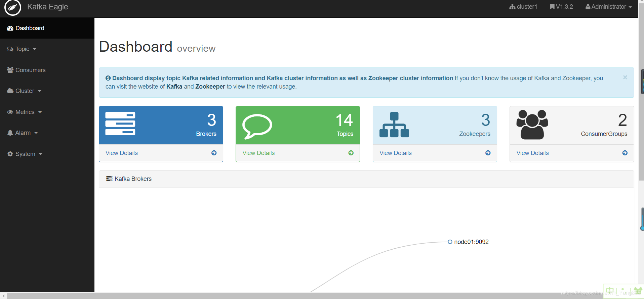Click the node01:9092 label in graph

[x=471, y=242]
